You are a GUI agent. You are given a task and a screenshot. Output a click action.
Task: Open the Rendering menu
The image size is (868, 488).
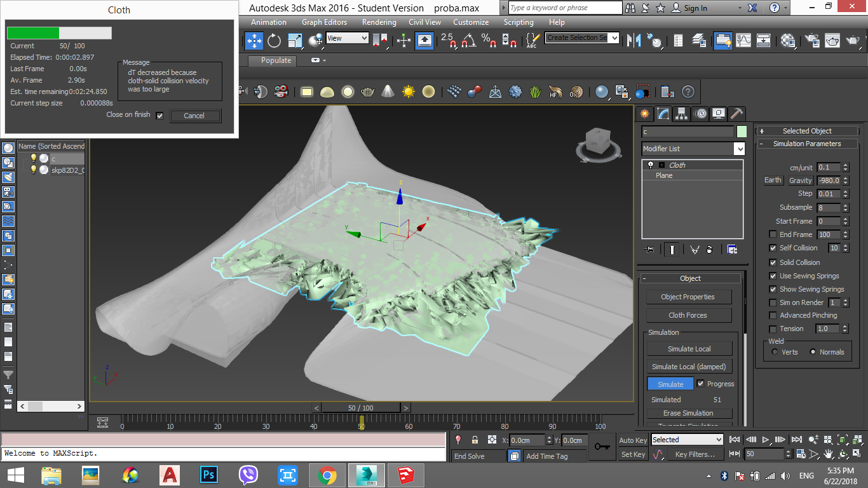pos(379,22)
